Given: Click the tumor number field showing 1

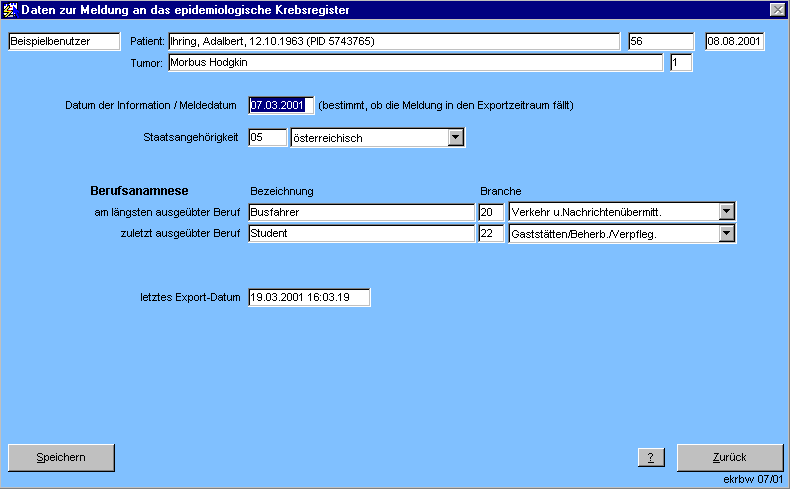Looking at the screenshot, I should pos(680,63).
